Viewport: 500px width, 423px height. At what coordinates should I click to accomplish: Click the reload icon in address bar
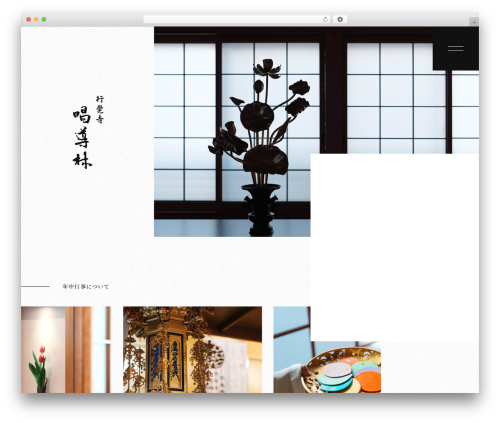pyautogui.click(x=325, y=20)
